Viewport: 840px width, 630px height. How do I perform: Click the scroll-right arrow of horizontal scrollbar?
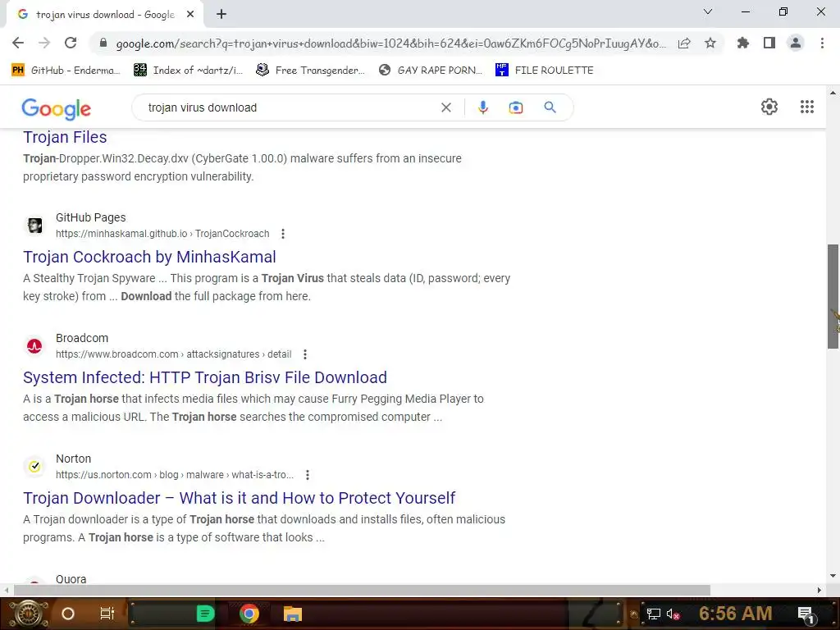(819, 590)
